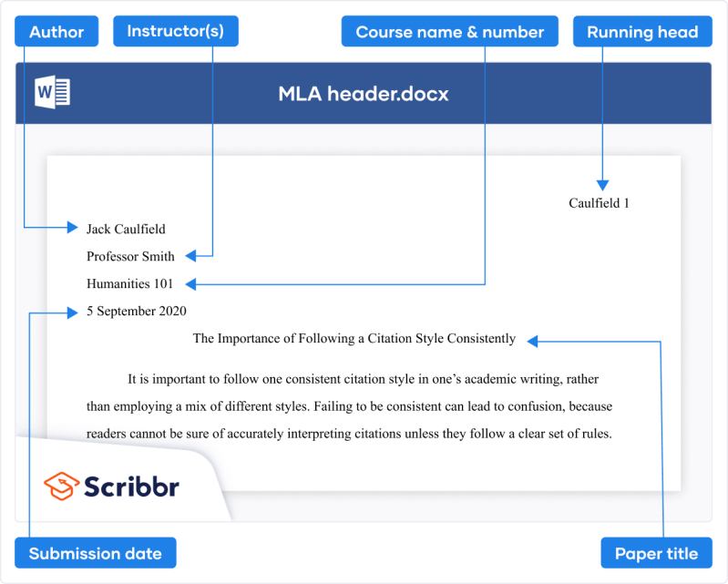Click the arrowhead next to Humanities 101
The image size is (728, 584).
pos(190,284)
